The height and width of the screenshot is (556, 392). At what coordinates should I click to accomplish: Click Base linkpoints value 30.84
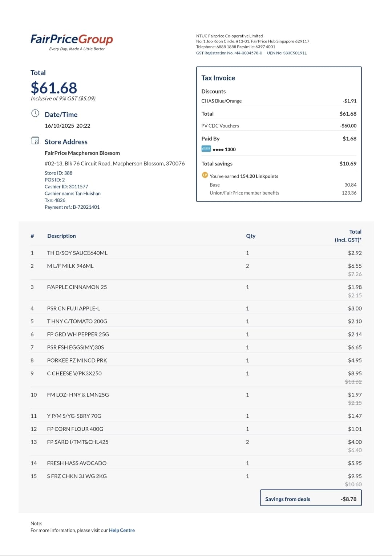[351, 185]
